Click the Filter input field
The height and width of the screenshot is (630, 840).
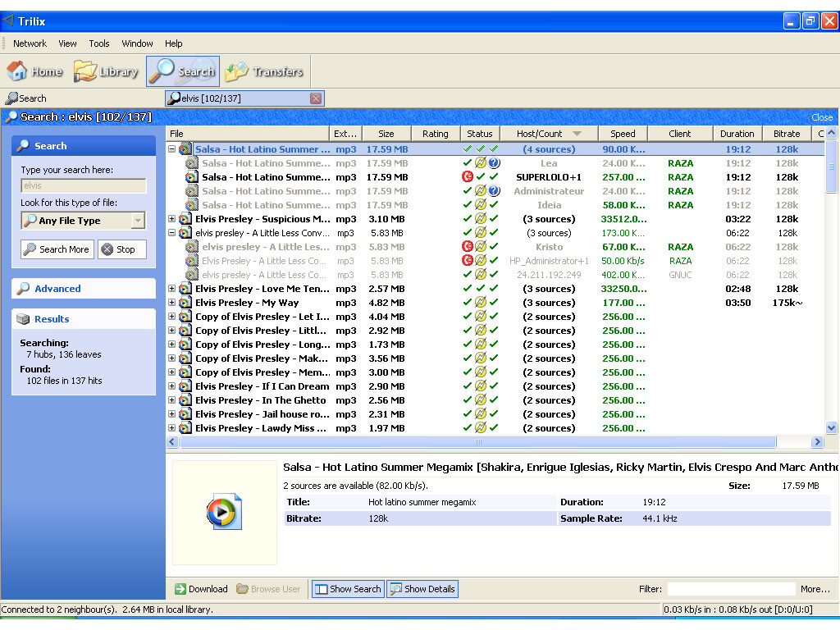(731, 589)
